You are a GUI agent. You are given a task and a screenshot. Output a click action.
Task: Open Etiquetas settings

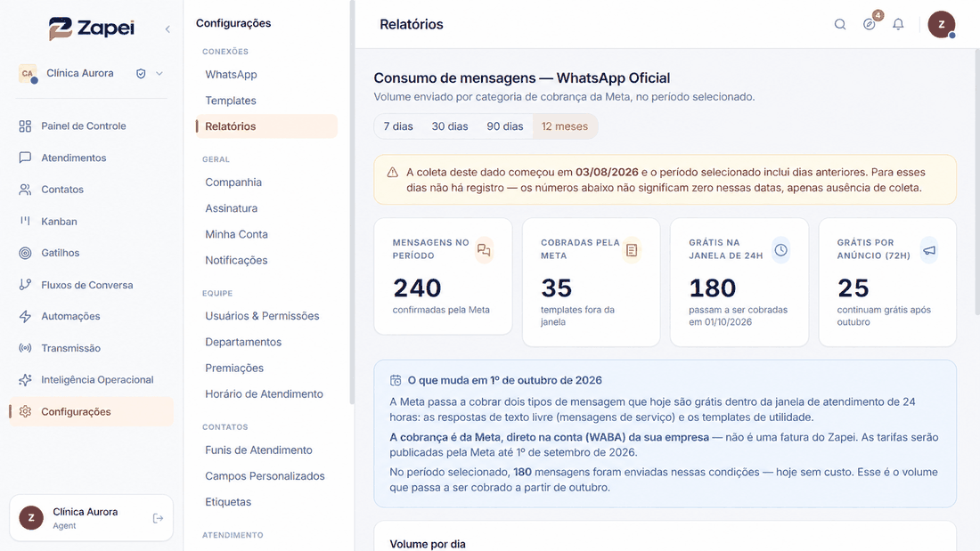click(228, 502)
